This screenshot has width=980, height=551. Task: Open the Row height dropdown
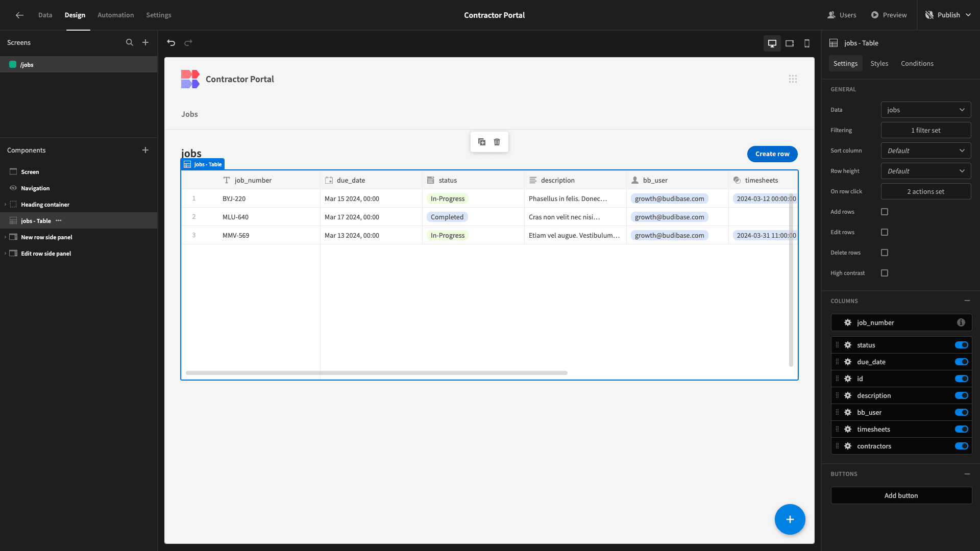point(926,171)
